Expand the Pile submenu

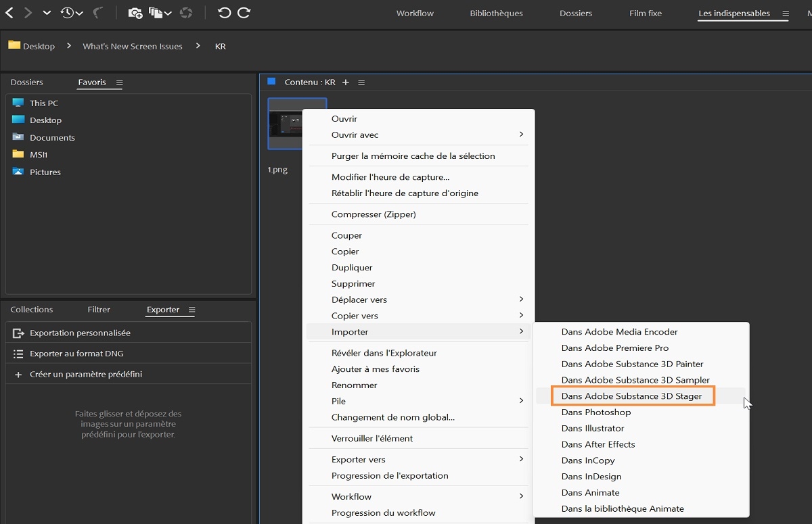[x=521, y=401]
